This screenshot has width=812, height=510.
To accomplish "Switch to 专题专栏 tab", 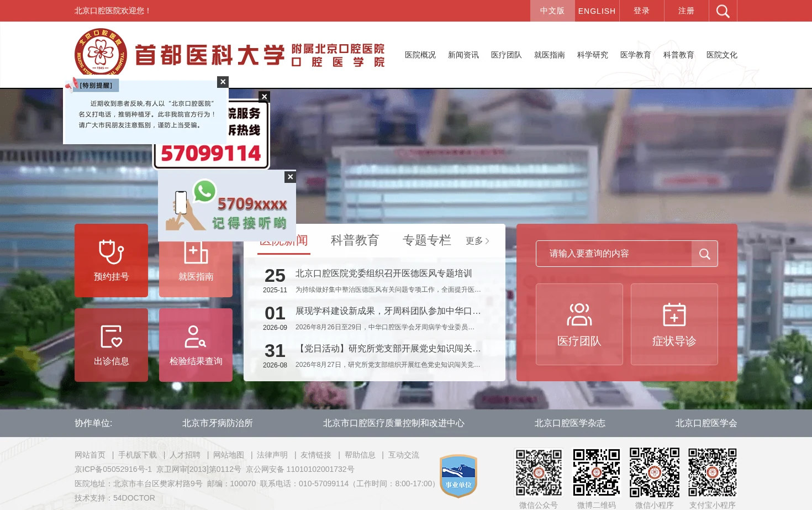I will (x=427, y=240).
